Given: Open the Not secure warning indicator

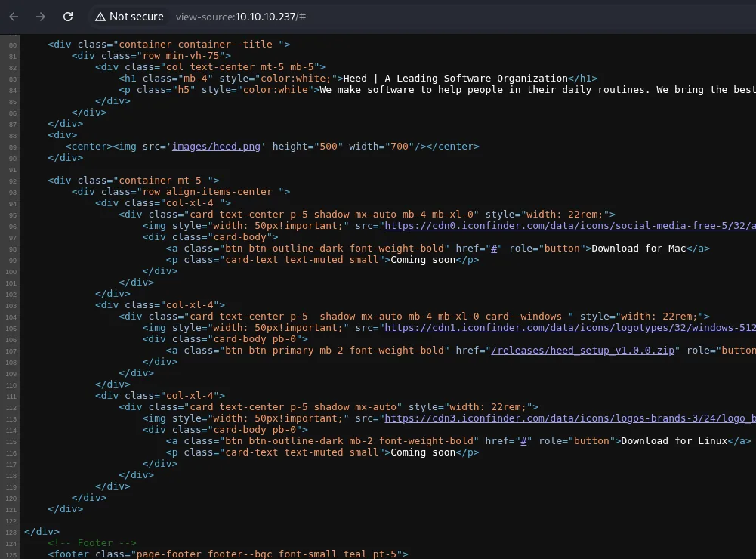Looking at the screenshot, I should click(x=129, y=17).
